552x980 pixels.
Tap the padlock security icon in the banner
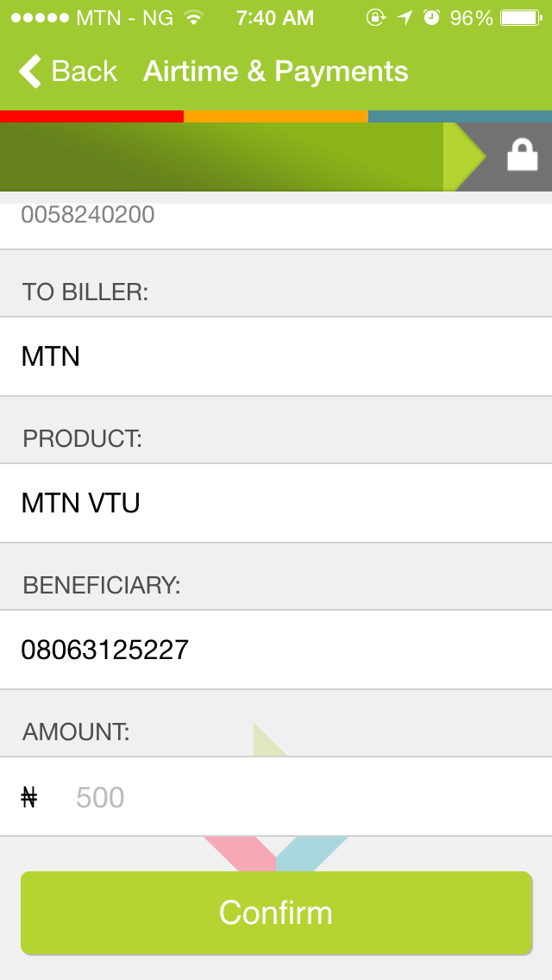coord(521,155)
